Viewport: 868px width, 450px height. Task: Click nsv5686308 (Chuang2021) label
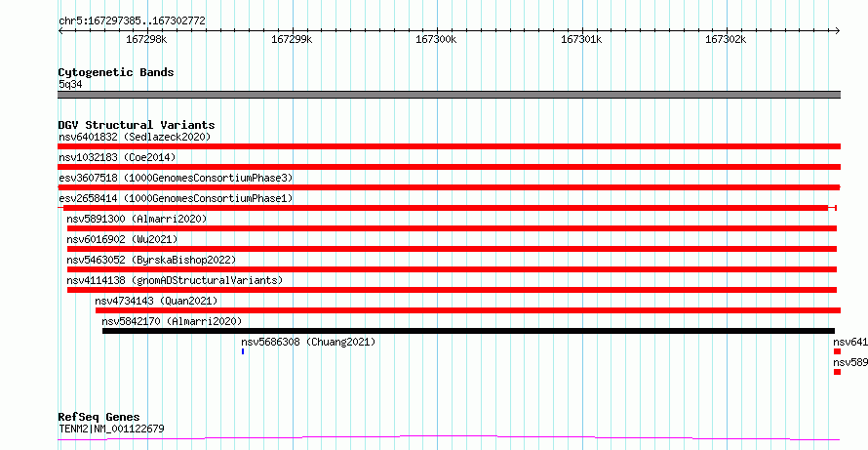(308, 342)
